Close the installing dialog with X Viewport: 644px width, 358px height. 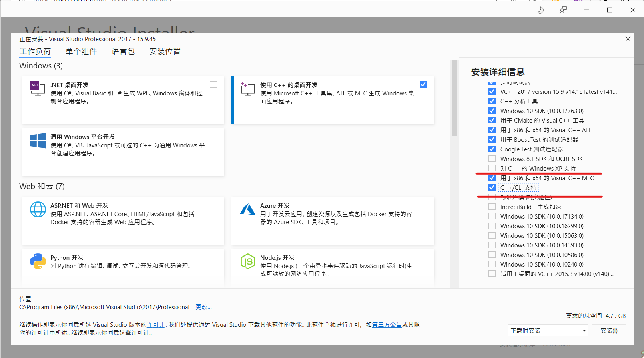(x=628, y=39)
